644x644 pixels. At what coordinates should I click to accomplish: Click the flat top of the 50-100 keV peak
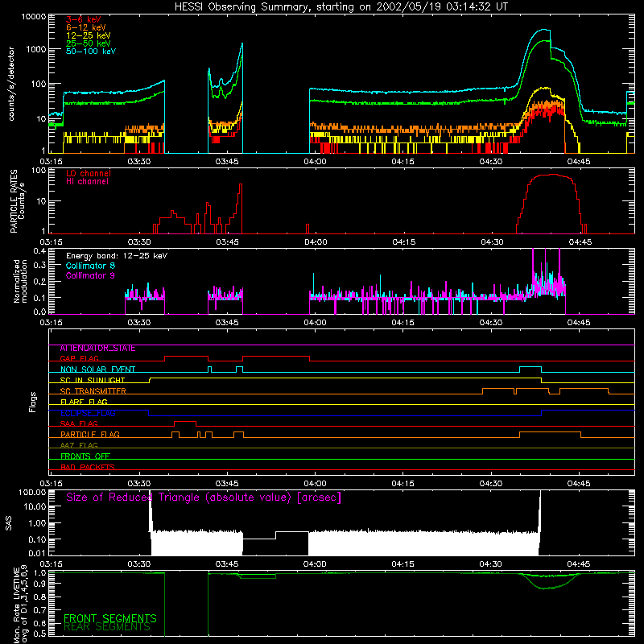click(545, 30)
